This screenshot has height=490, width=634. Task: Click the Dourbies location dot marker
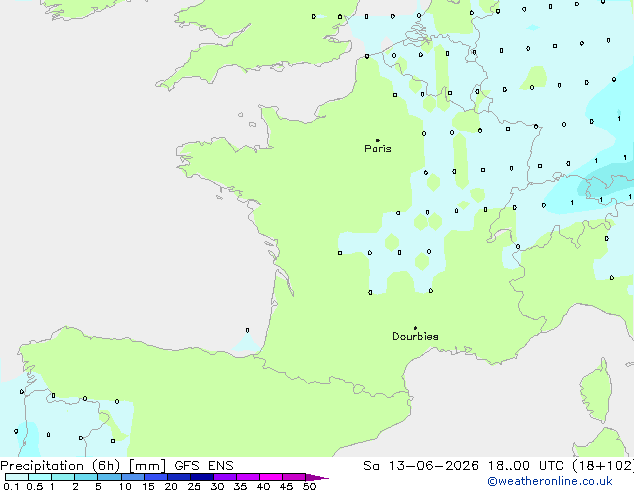pyautogui.click(x=415, y=328)
